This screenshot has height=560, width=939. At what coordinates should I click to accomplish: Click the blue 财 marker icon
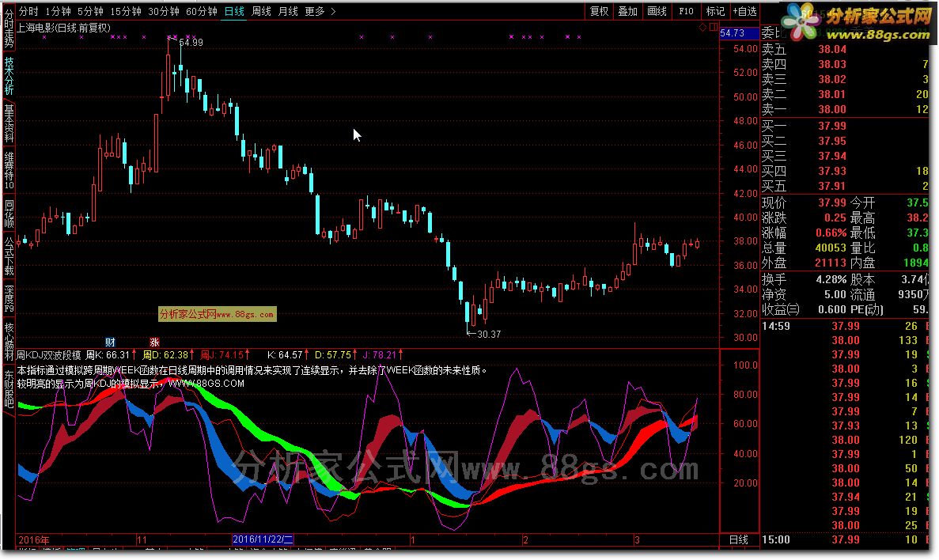pyautogui.click(x=110, y=342)
